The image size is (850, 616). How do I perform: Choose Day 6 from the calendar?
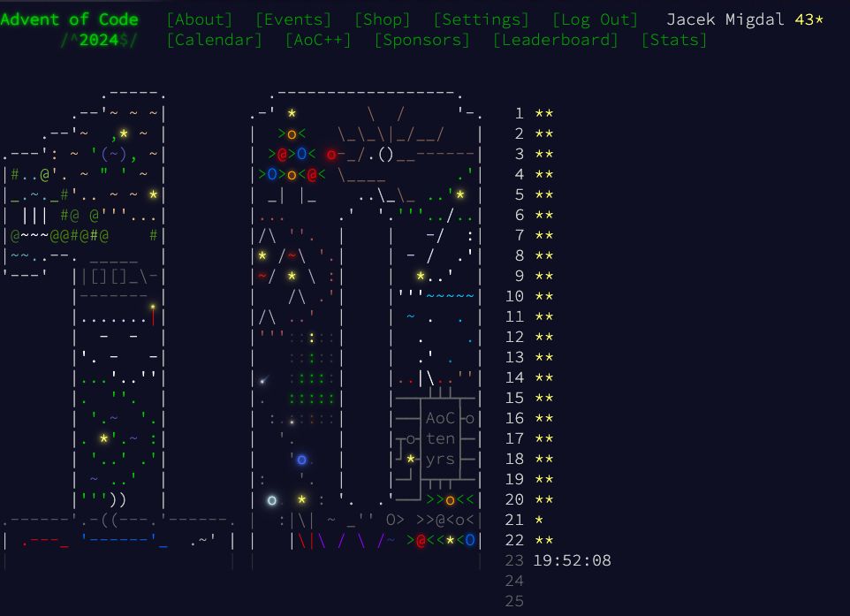[534, 215]
